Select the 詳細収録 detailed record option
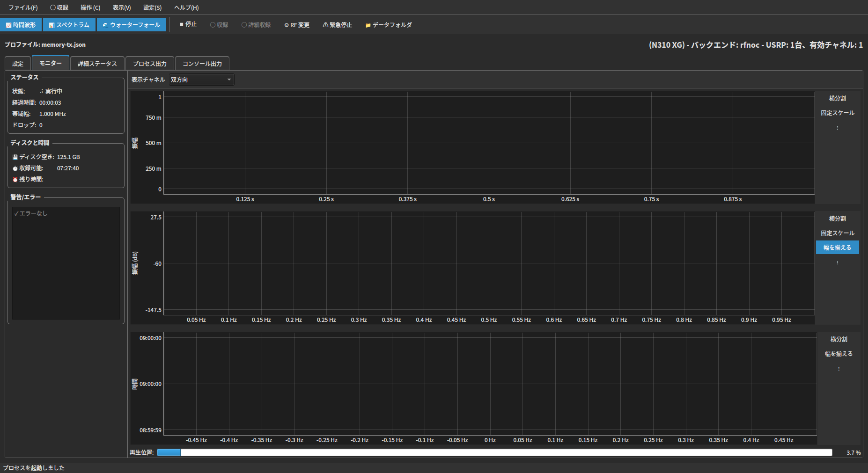Viewport: 868px width, 473px height. 256,25
